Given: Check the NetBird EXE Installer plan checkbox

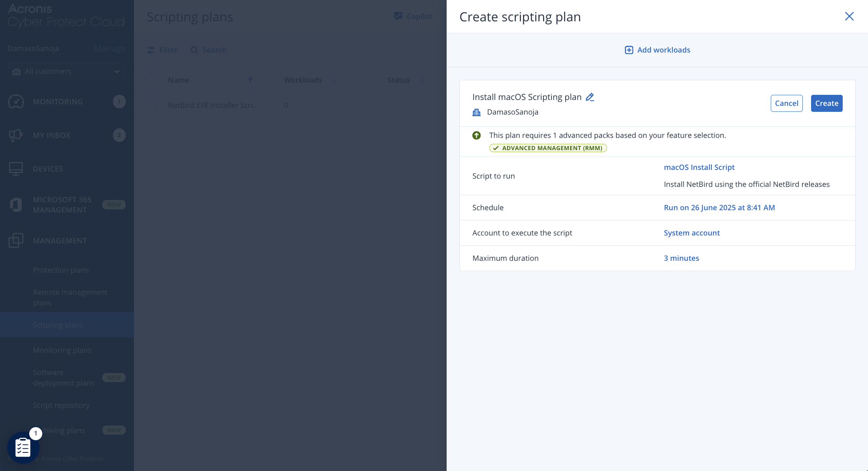Looking at the screenshot, I should 151,105.
